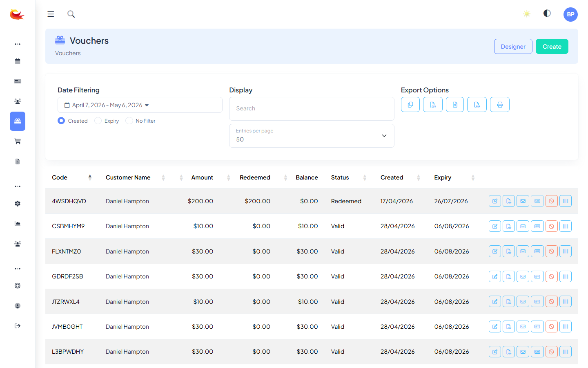This screenshot has height=368, width=588.
Task: Open support lifebuoy icon in sidebar
Action: click(18, 286)
